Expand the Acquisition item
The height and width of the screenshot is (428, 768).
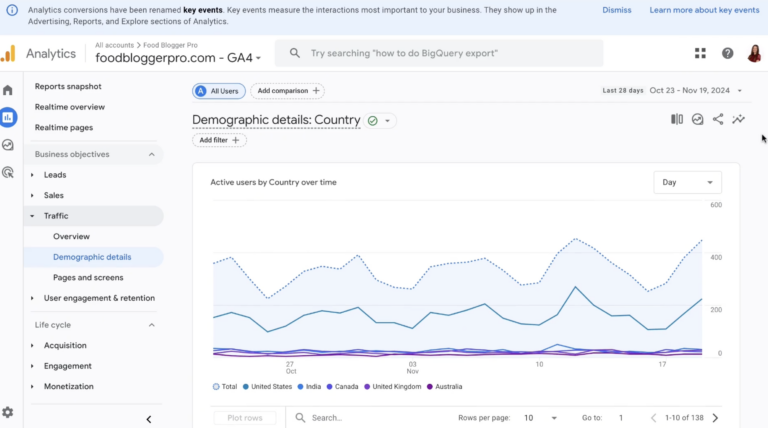(32, 345)
